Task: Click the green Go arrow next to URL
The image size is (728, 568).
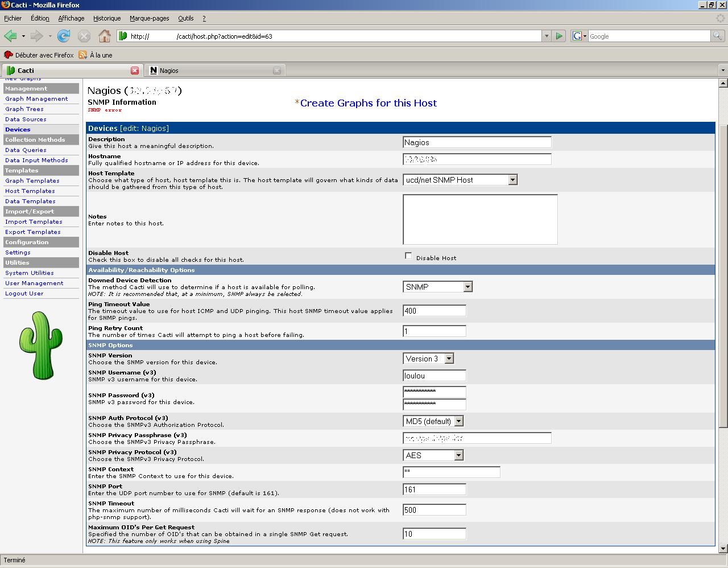Action: click(559, 36)
